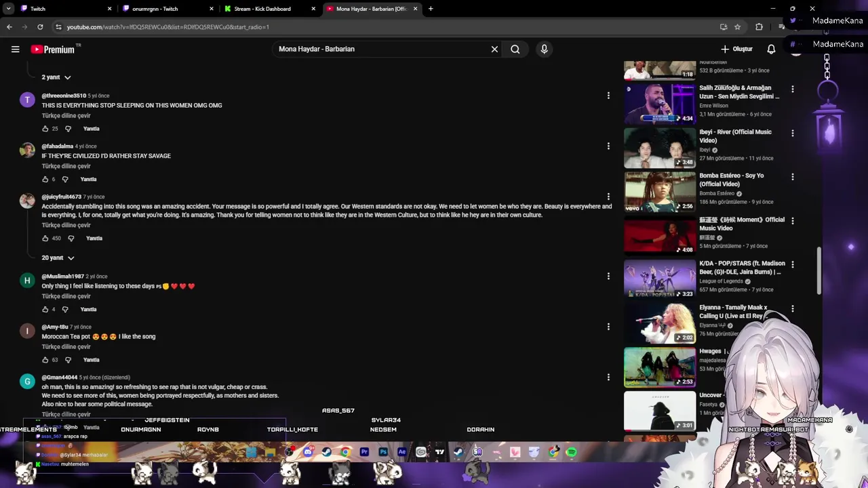Like the comment by @fahadalma
Image resolution: width=868 pixels, height=488 pixels.
(45, 180)
